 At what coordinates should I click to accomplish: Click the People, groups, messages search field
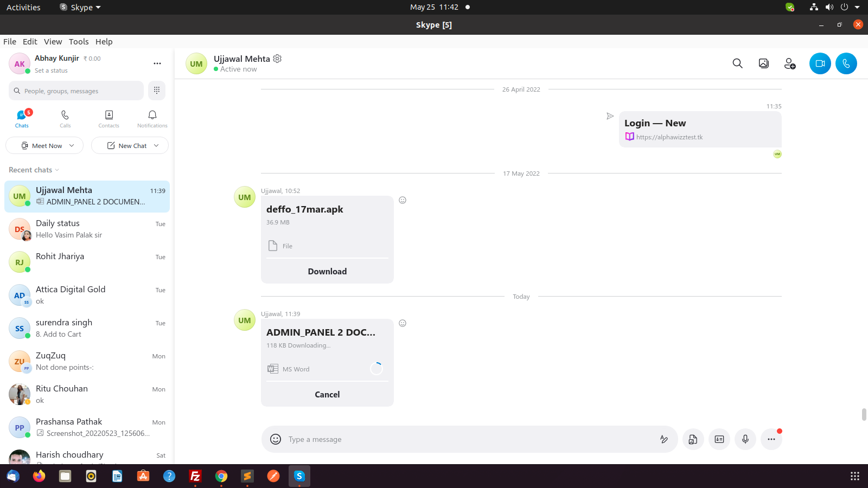pos(76,91)
